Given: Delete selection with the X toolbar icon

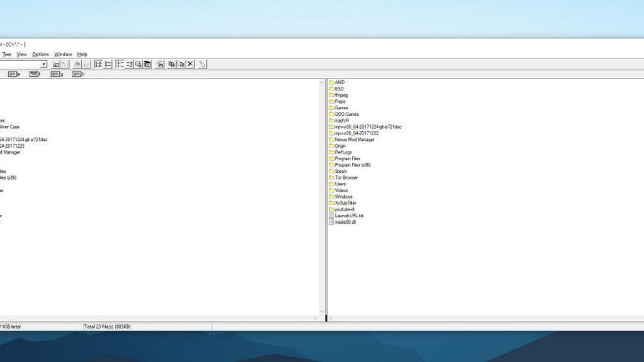Looking at the screenshot, I should pos(190,63).
